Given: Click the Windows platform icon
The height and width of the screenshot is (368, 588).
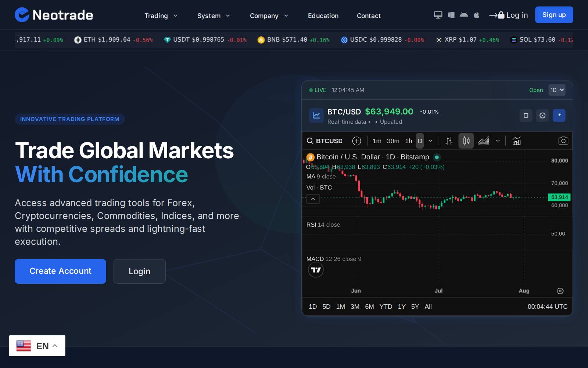Looking at the screenshot, I should click(x=451, y=15).
